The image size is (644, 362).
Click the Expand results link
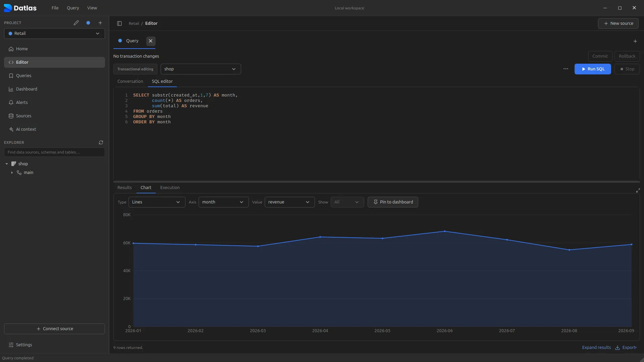(596, 348)
